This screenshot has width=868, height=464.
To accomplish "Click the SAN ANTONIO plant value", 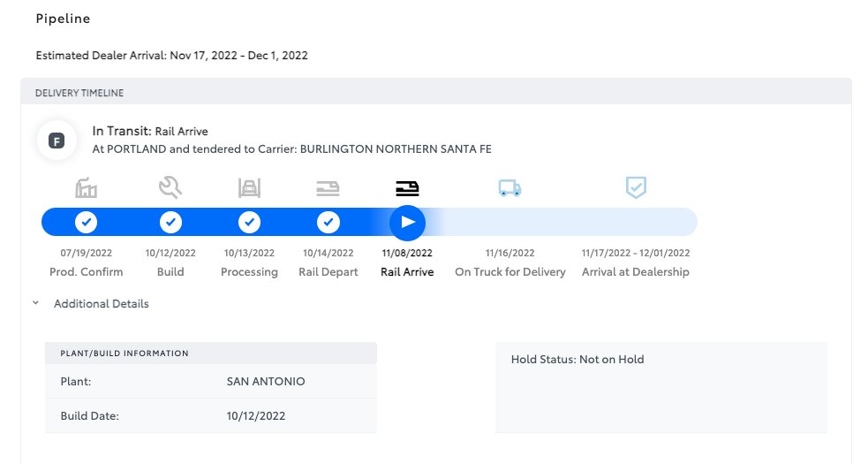I will [x=266, y=382].
